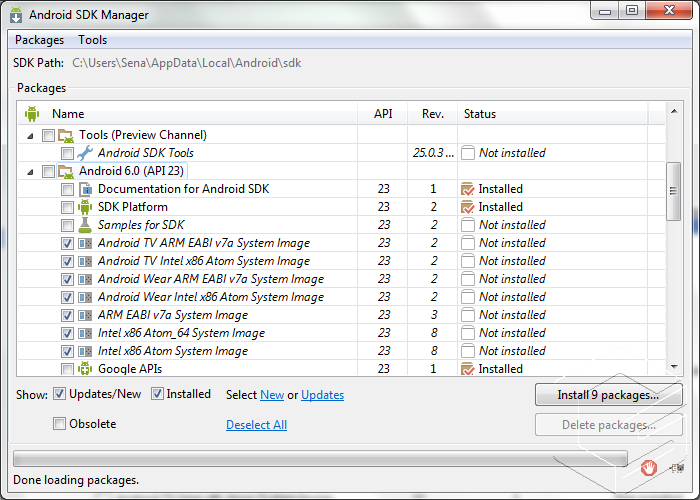
Task: Collapse the Android 6.0 (API 23) group
Action: point(30,172)
